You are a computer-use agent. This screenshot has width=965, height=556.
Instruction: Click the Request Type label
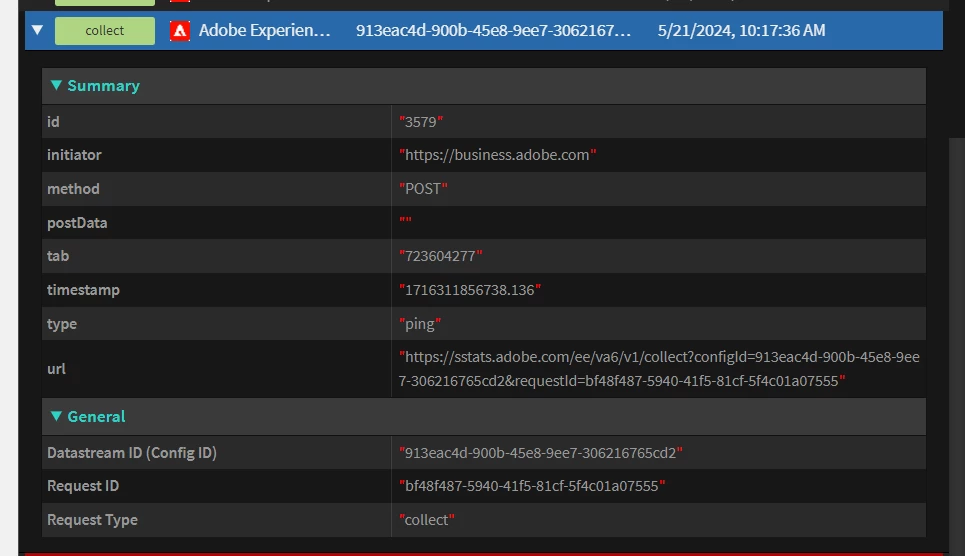(92, 520)
